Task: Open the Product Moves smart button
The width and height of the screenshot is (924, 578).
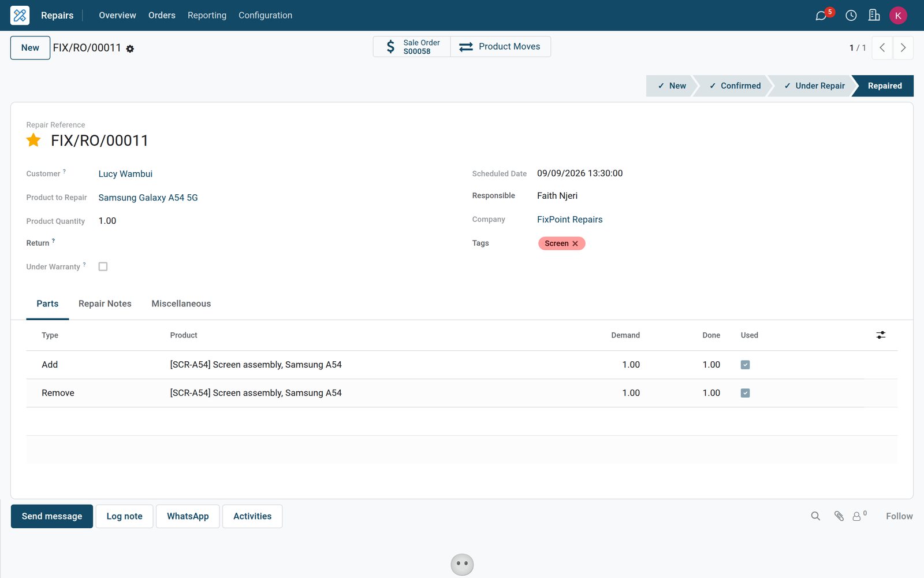Action: tap(500, 47)
